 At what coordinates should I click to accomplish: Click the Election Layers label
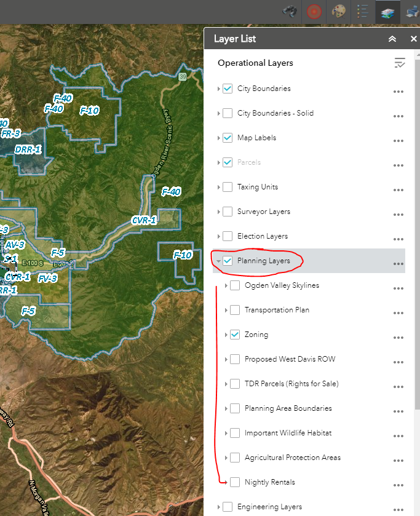click(263, 236)
